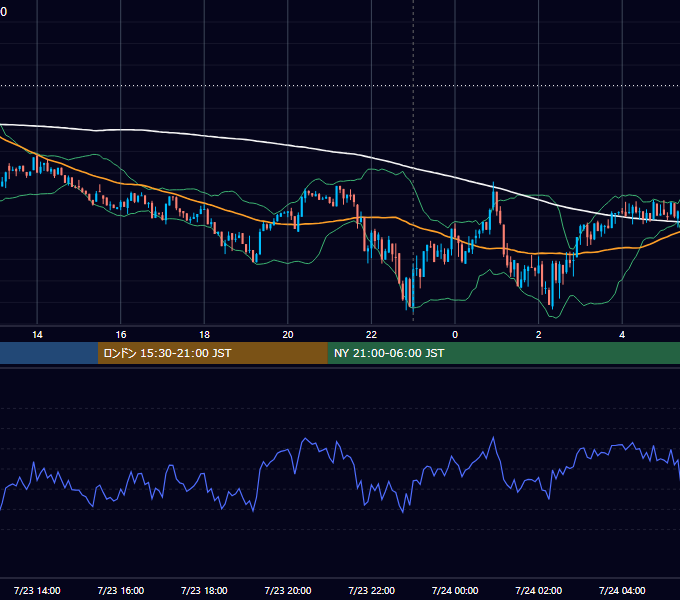Click the NY 21:00-06:00 JST session bar
Image resolution: width=680 pixels, height=600 pixels.
coord(503,353)
